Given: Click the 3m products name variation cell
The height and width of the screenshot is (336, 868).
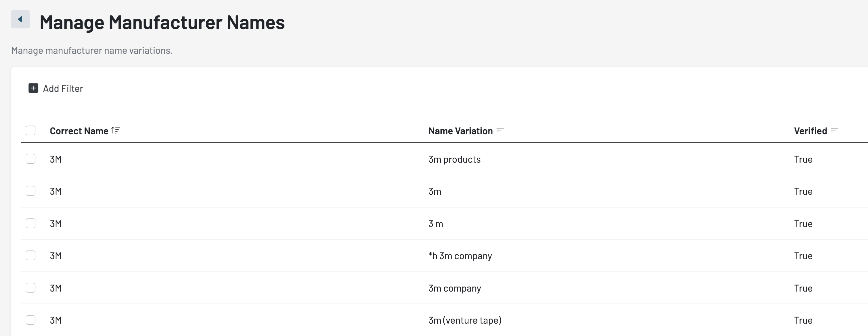Looking at the screenshot, I should click(x=454, y=159).
